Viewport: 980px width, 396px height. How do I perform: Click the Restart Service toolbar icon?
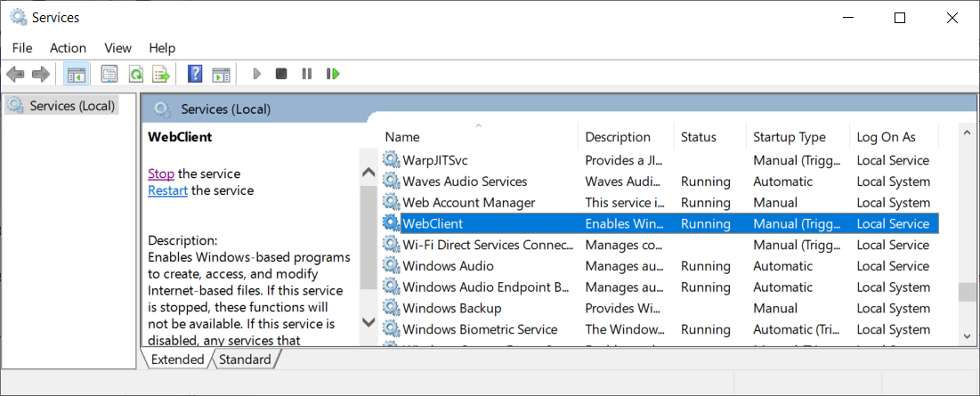coord(333,75)
